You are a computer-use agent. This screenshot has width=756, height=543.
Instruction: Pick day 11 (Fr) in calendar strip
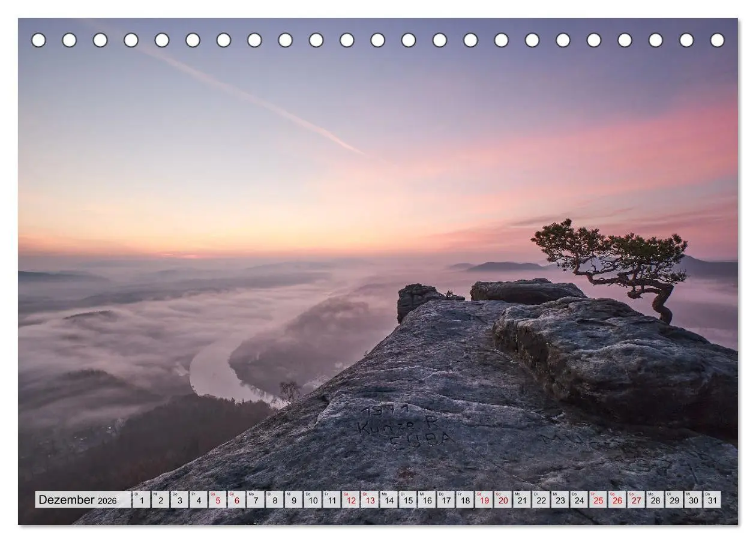pos(331,500)
